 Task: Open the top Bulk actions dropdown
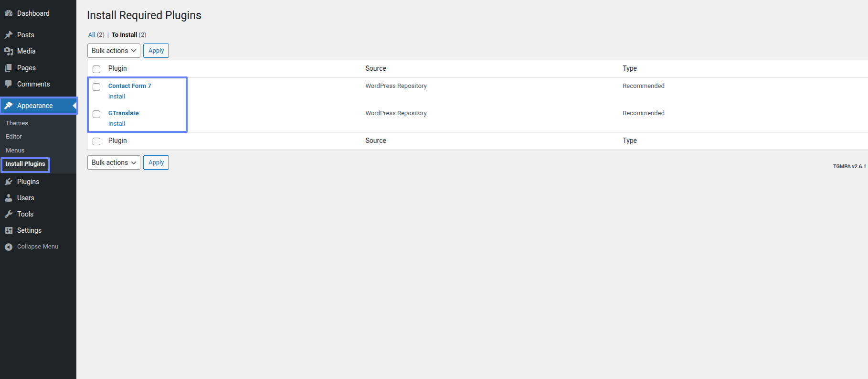pyautogui.click(x=114, y=51)
